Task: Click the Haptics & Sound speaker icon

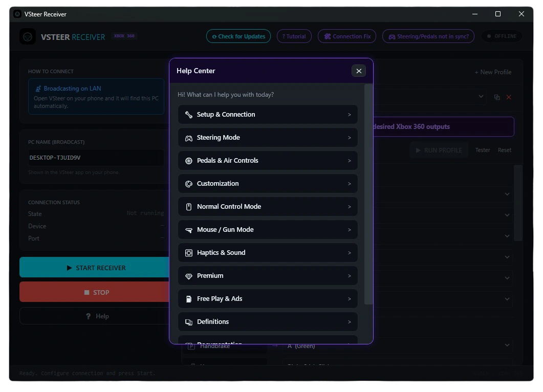Action: [188, 253]
